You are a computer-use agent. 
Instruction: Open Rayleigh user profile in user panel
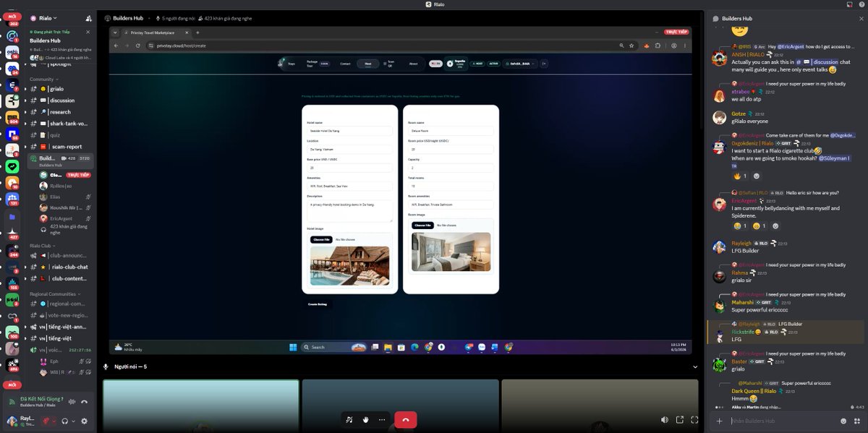20,421
